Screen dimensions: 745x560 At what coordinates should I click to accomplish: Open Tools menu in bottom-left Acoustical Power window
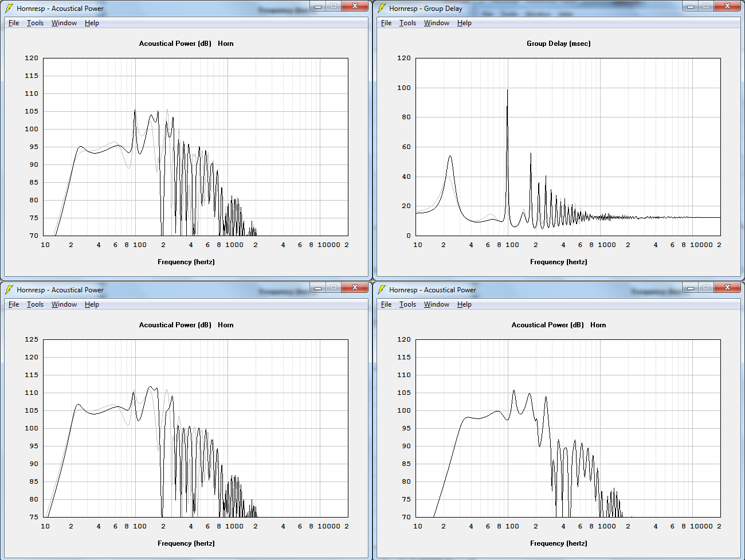[x=35, y=304]
